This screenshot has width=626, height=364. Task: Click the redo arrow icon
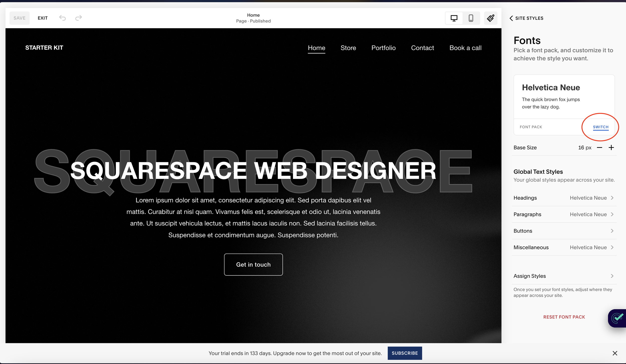tap(79, 18)
